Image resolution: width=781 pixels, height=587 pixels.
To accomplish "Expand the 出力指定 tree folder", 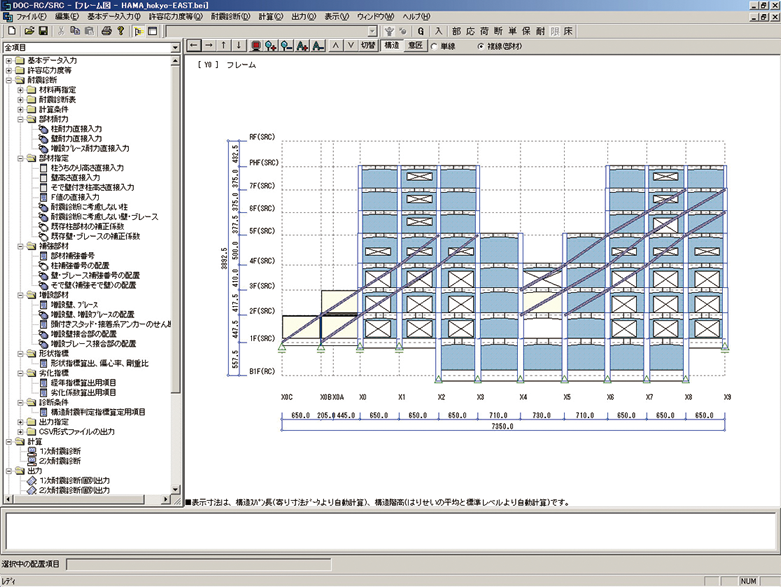I will [x=20, y=422].
